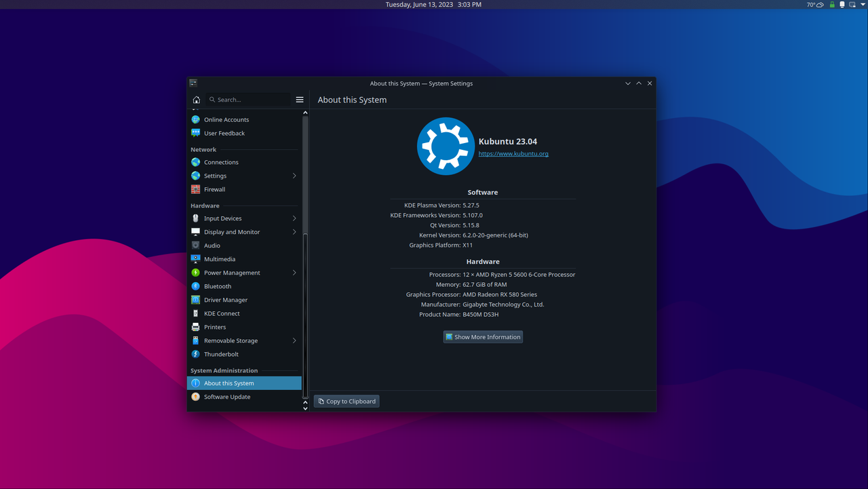Click the Bluetooth icon
This screenshot has height=489, width=868.
pos(195,286)
